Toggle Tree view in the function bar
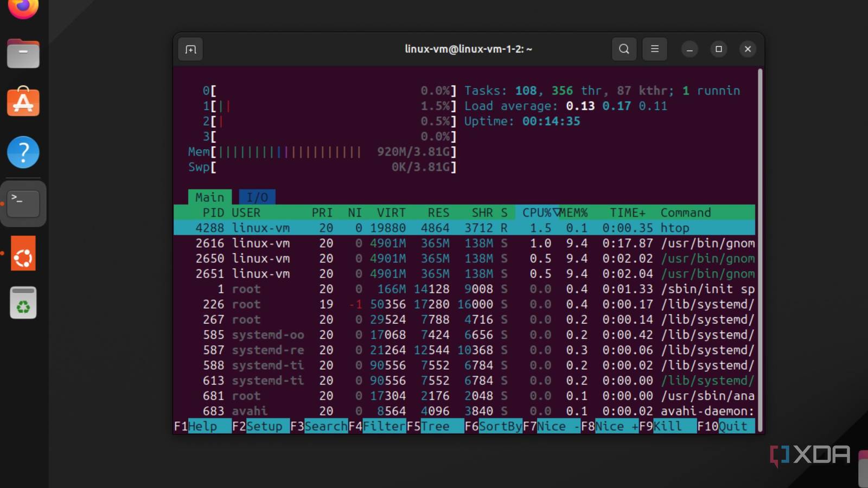868x488 pixels. point(435,427)
